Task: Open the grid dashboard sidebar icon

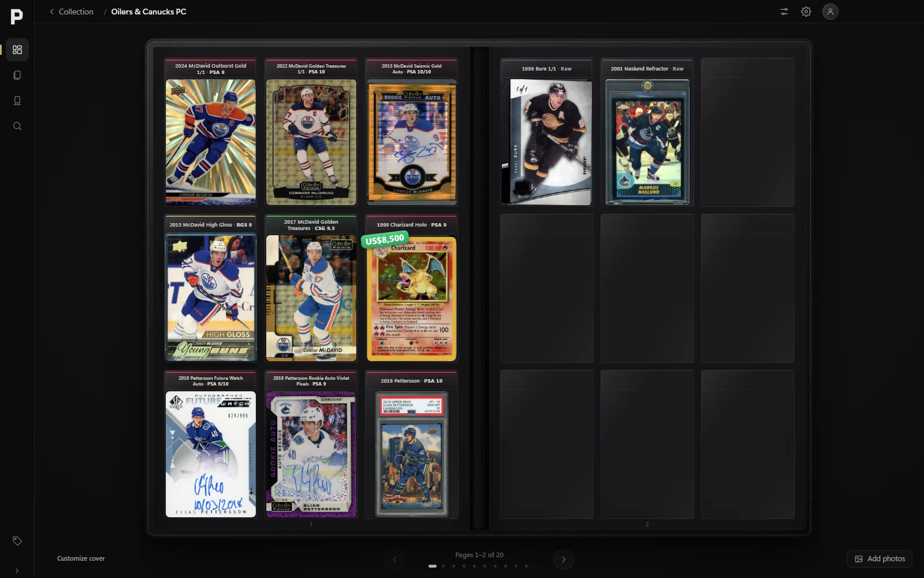Action: (x=17, y=50)
